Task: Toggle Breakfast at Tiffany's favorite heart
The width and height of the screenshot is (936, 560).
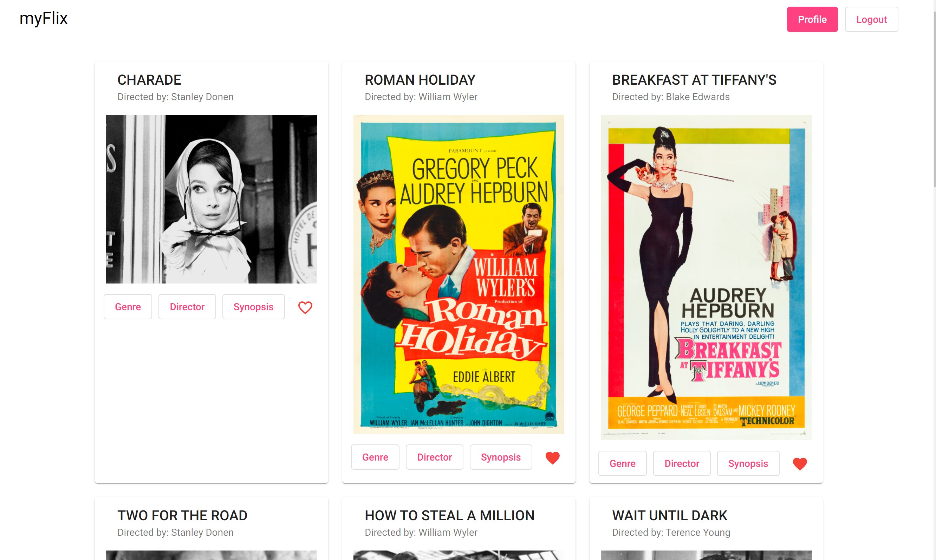Action: [x=799, y=463]
